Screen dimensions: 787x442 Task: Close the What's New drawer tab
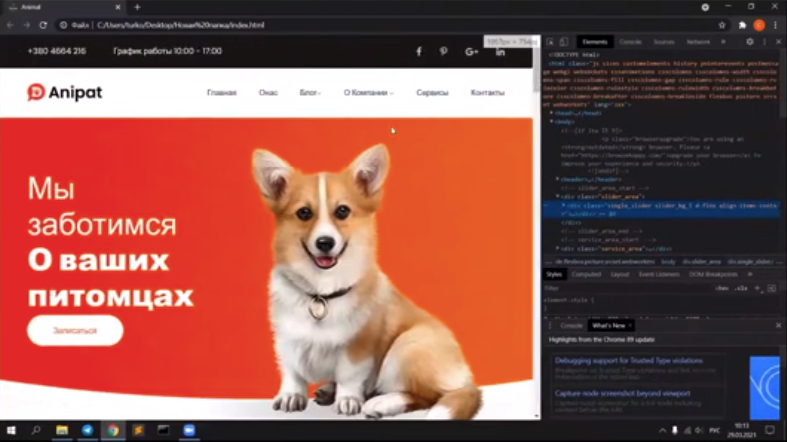coord(630,326)
